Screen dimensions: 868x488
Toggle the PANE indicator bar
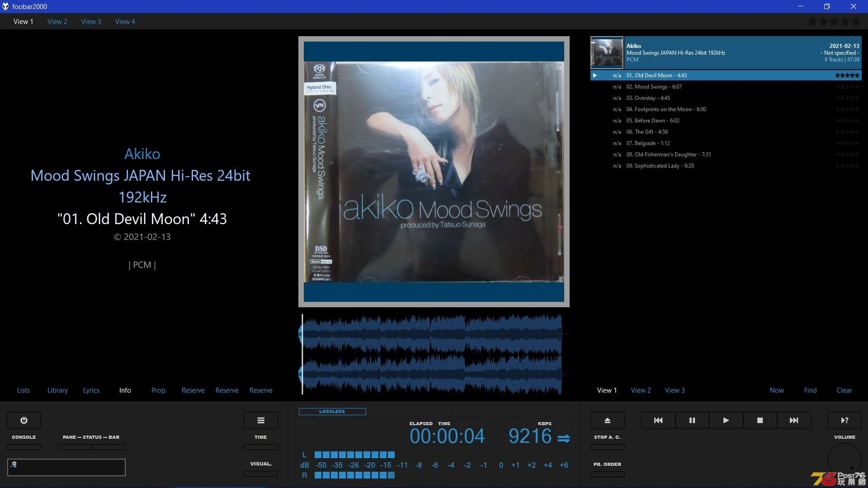tap(75, 447)
